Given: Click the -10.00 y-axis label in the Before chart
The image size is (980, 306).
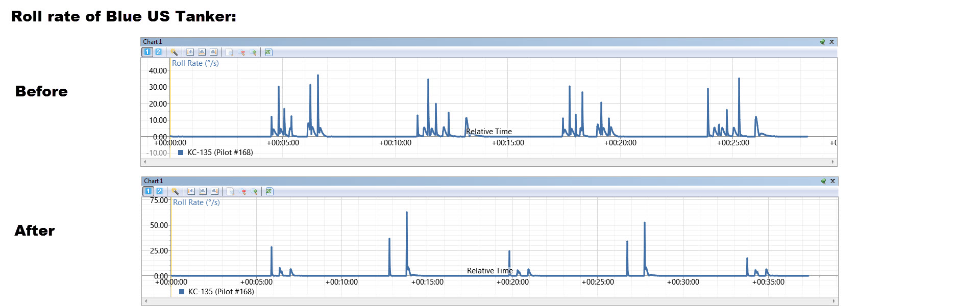Looking at the screenshot, I should pyautogui.click(x=156, y=153).
